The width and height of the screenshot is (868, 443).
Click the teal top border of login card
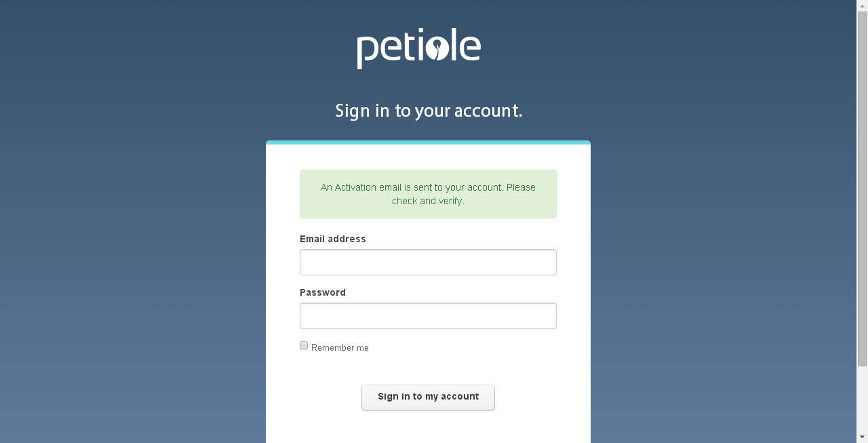click(428, 142)
